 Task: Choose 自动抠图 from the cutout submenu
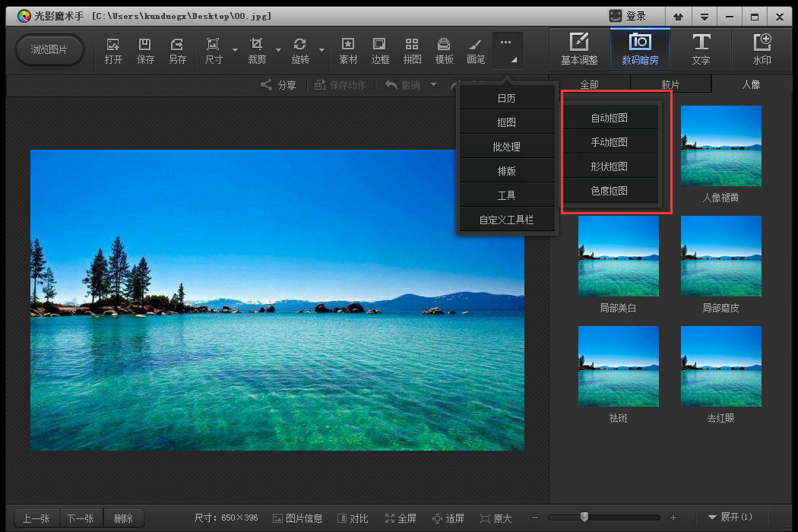click(x=610, y=118)
